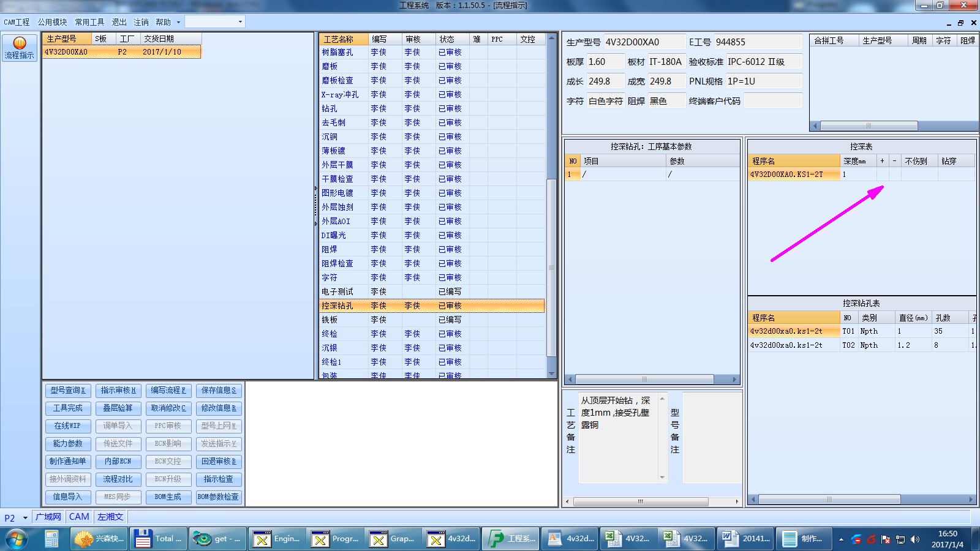
Task: Click the red G tray icon
Action: coord(871,539)
